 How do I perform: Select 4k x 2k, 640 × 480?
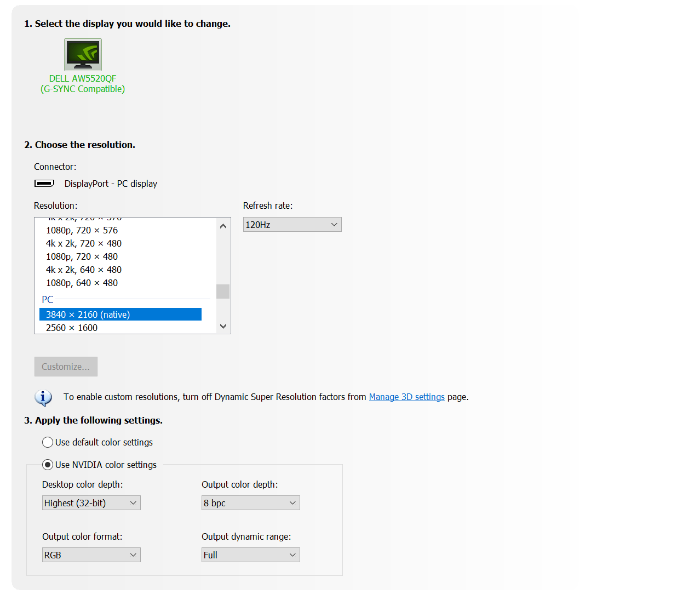tap(84, 270)
